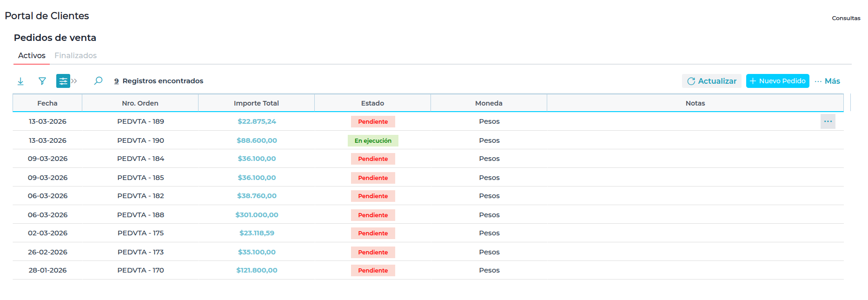Click the Estado column header

(x=372, y=103)
